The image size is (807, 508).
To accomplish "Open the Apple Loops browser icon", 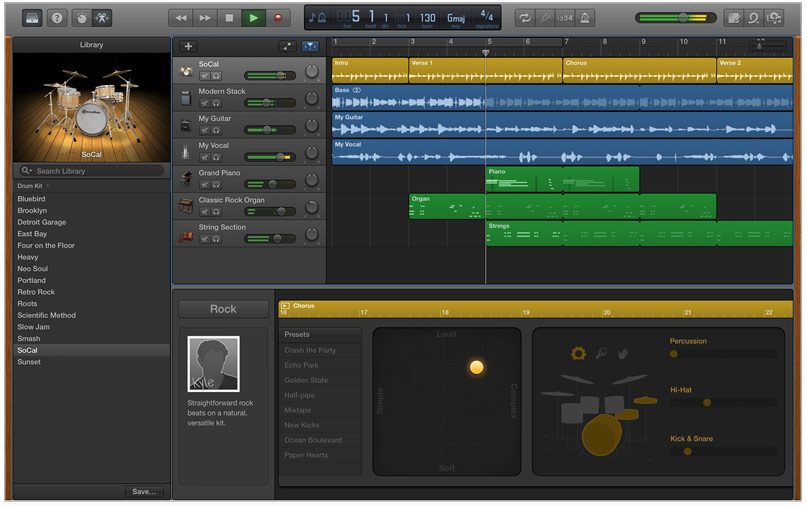I will point(753,18).
